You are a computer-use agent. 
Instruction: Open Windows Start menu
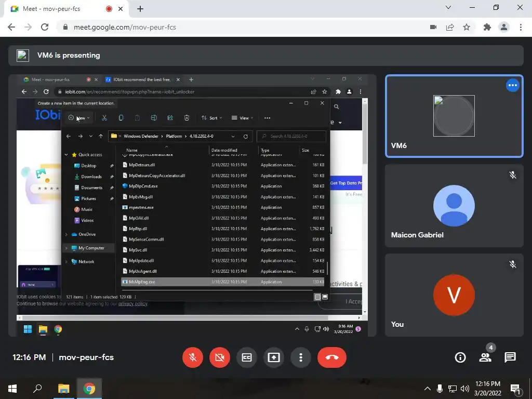click(x=12, y=389)
